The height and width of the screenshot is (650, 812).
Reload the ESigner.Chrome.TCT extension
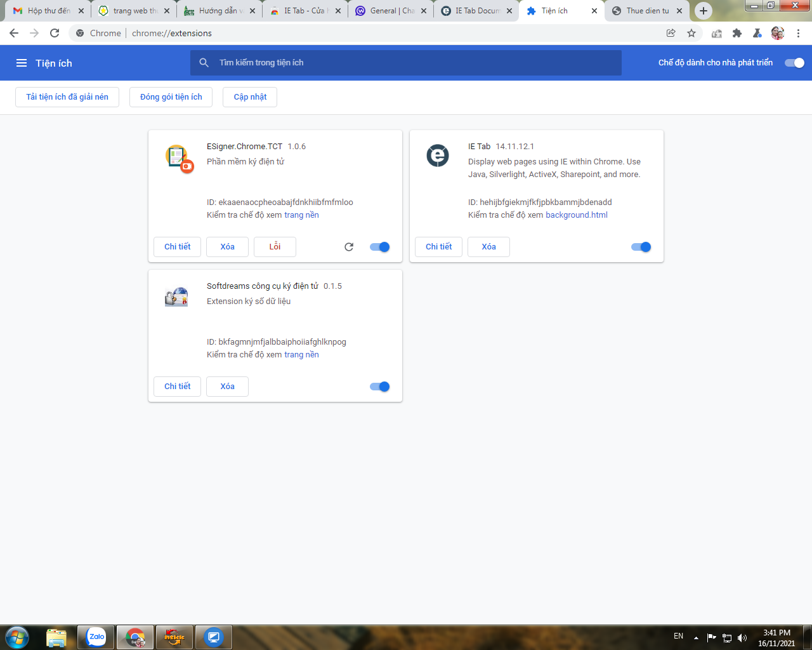(x=349, y=247)
